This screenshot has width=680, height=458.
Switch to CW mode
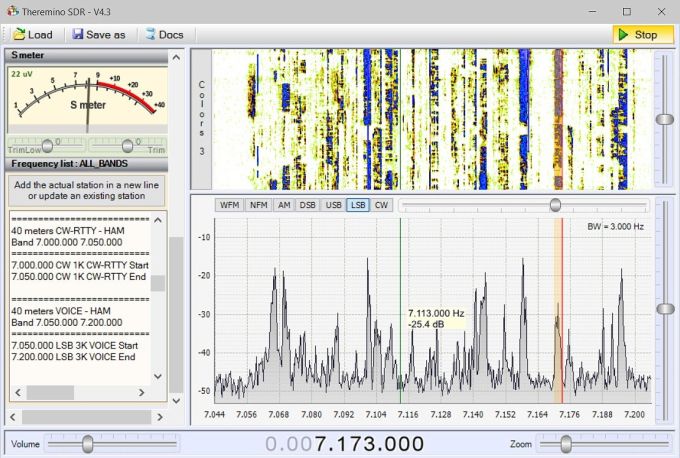click(x=381, y=205)
